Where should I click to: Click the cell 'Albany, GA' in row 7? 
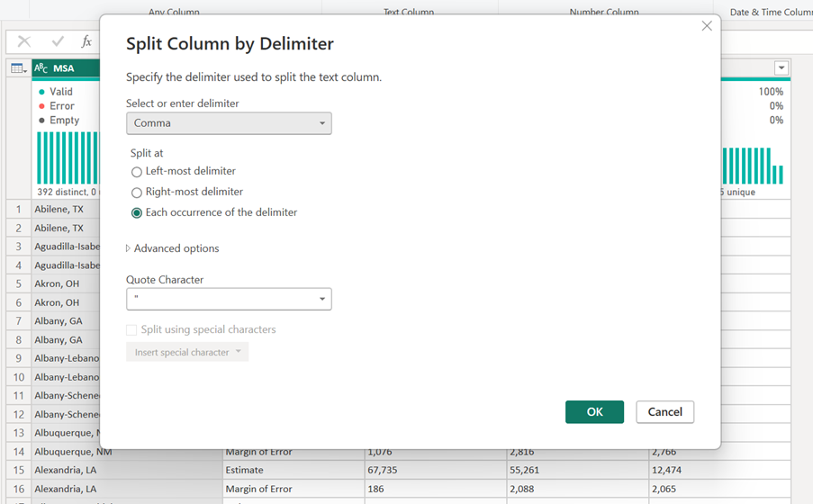pos(66,321)
